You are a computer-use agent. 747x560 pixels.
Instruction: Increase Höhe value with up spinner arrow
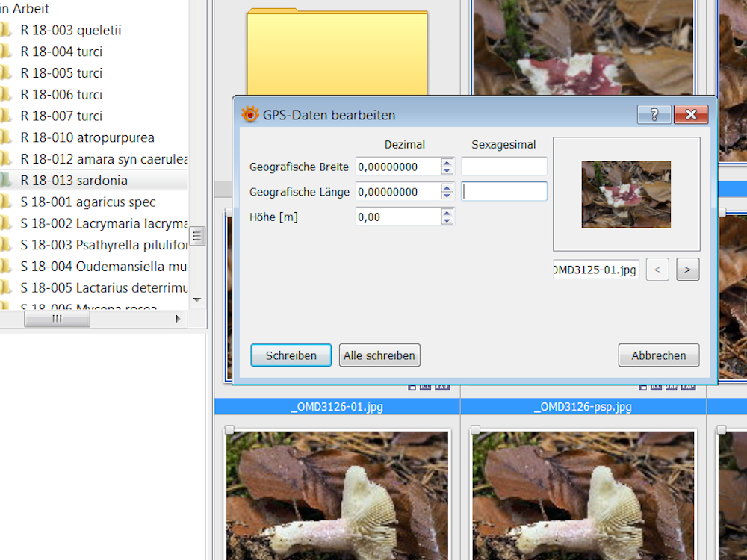[x=447, y=213]
